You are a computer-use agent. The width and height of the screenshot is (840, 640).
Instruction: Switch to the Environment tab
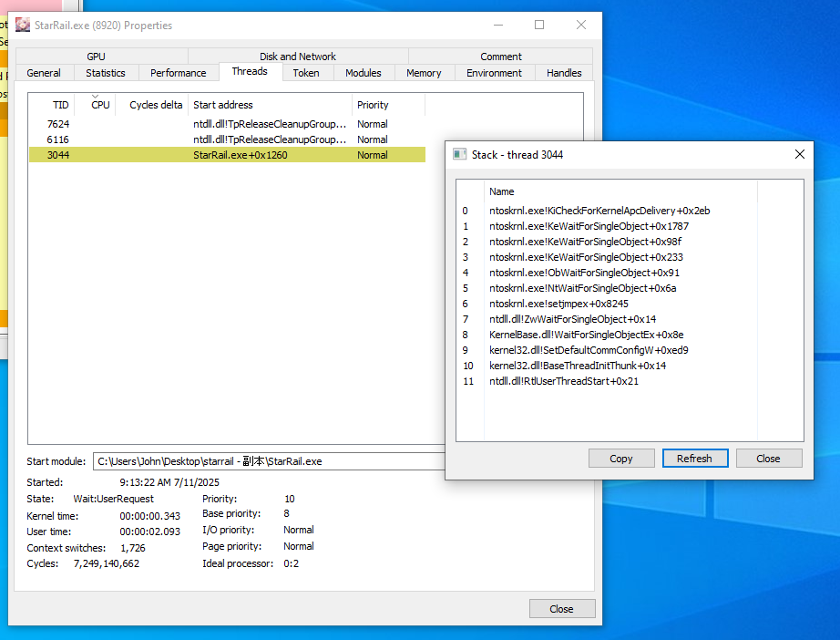coord(494,73)
